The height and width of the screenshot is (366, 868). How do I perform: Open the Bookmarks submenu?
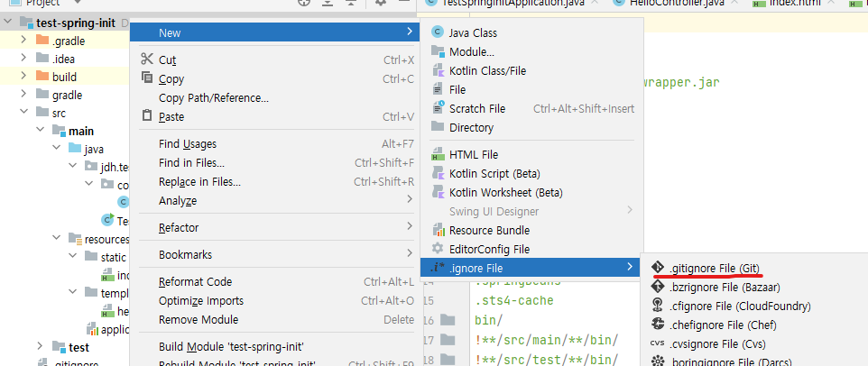click(276, 255)
